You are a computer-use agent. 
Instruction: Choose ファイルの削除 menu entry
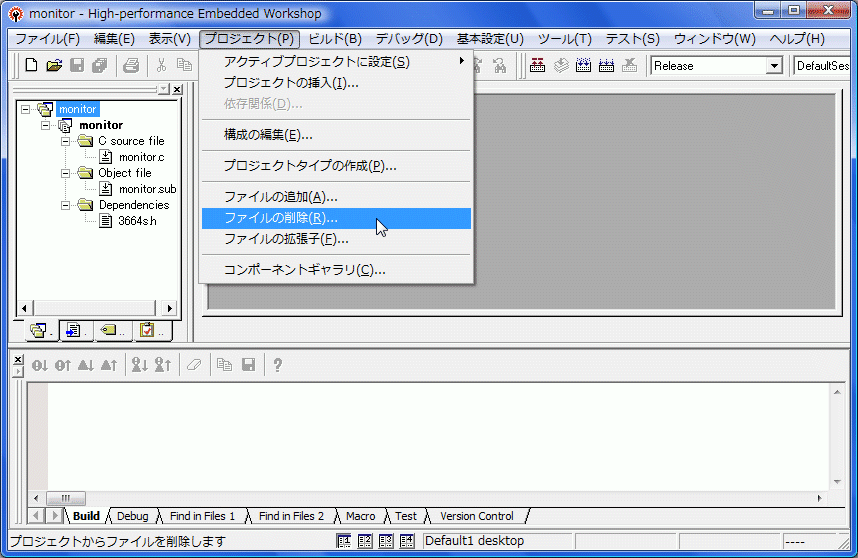[336, 218]
